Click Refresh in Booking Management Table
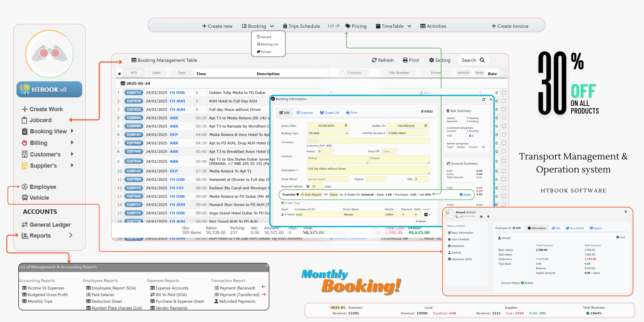 (x=383, y=60)
